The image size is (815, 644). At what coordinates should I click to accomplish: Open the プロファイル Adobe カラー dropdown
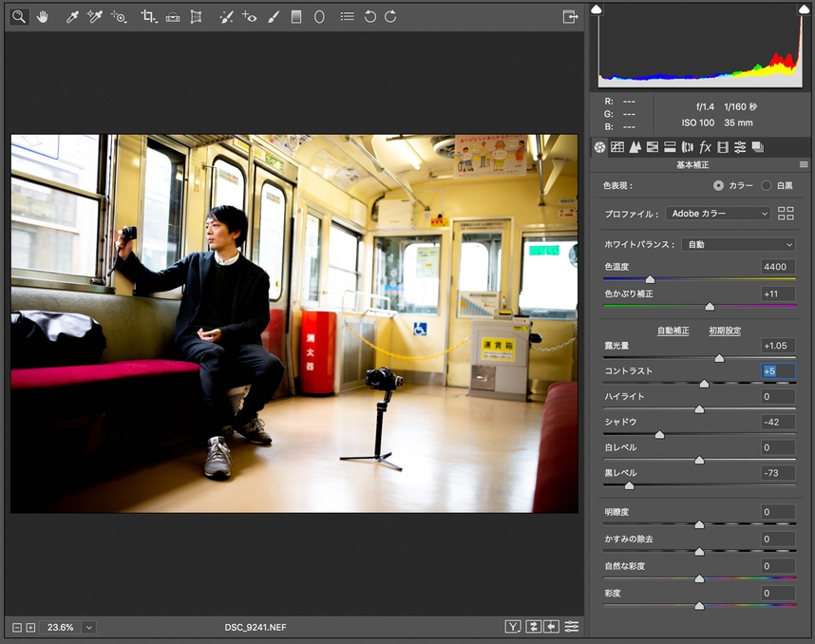pyautogui.click(x=717, y=214)
